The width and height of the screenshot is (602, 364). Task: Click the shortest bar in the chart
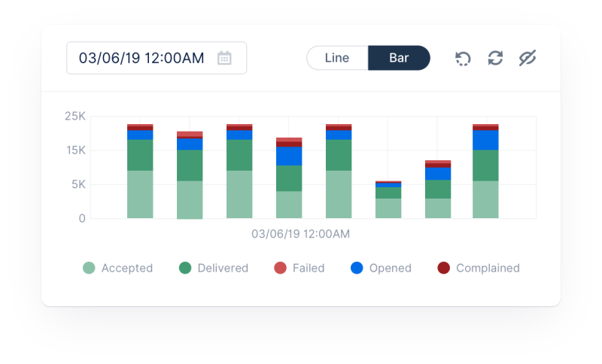(388, 200)
